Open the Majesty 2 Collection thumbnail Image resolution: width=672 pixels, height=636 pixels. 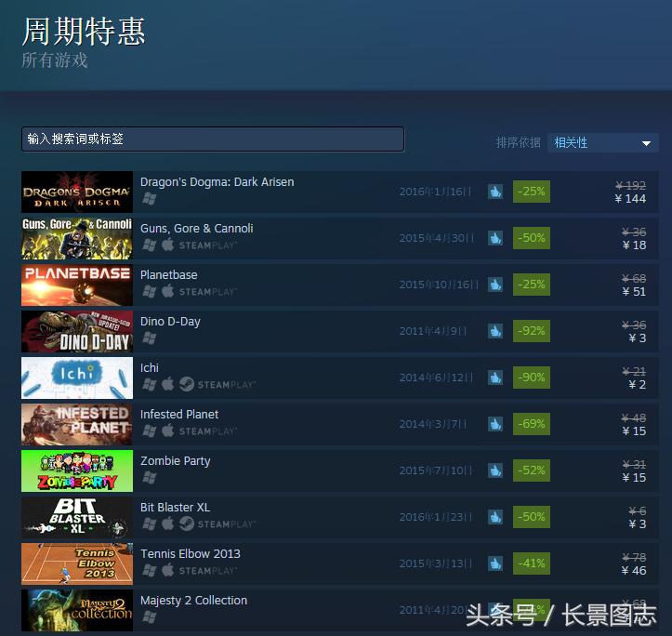coord(77,610)
